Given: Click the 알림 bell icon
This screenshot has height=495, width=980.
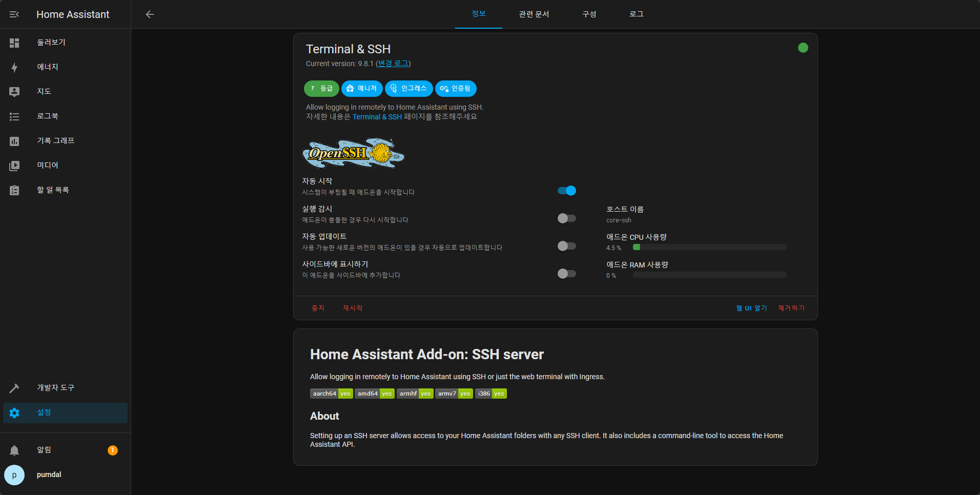Looking at the screenshot, I should pyautogui.click(x=14, y=450).
